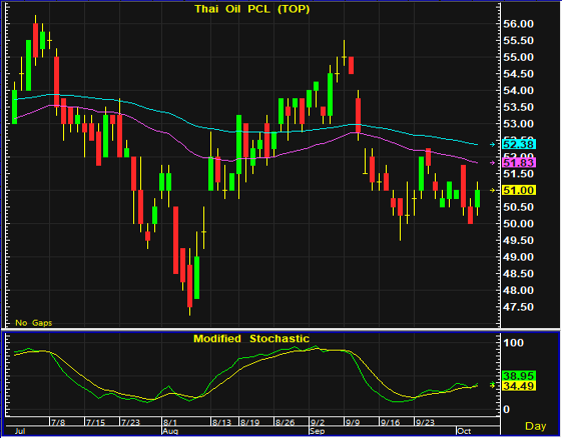The height and width of the screenshot is (438, 562).
Task: Select the cyan 52.38 moving average label
Action: click(x=519, y=144)
